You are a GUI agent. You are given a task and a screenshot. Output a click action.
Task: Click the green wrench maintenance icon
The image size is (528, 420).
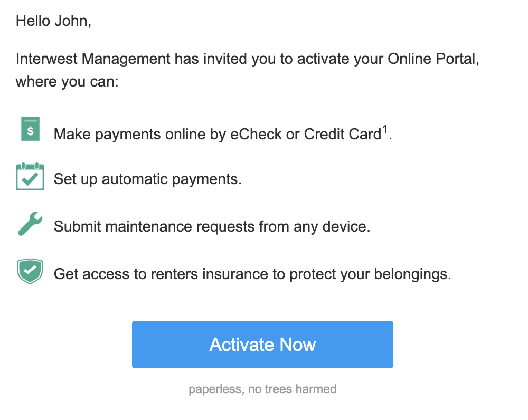[30, 224]
